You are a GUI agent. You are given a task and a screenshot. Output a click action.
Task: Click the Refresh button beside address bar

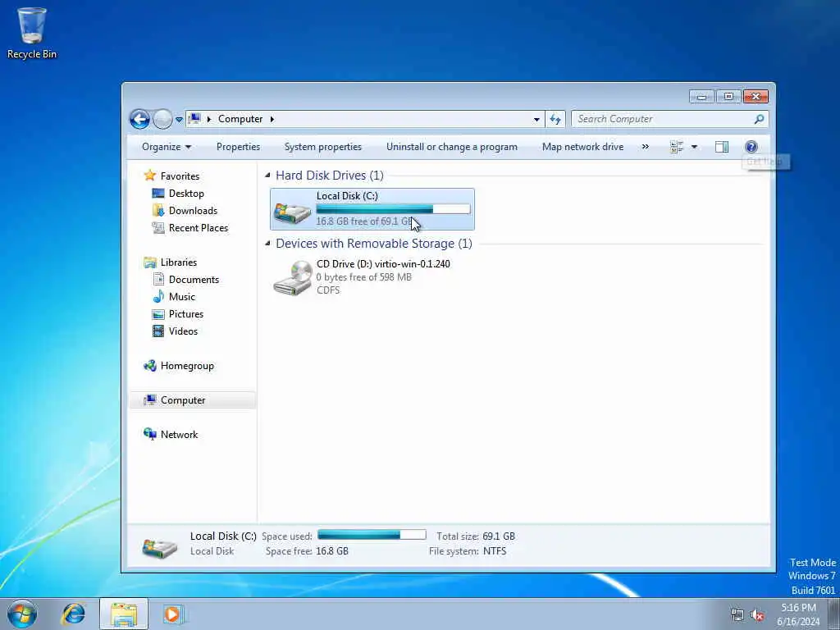click(555, 120)
